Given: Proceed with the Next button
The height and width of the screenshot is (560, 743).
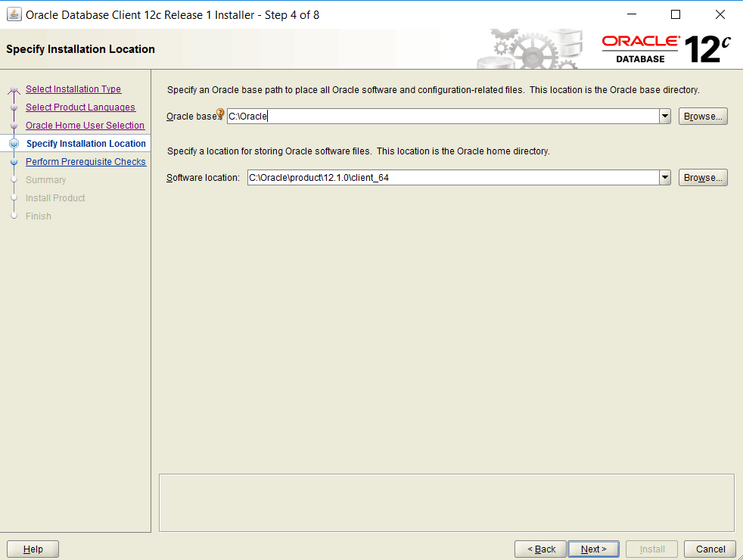Looking at the screenshot, I should (593, 549).
